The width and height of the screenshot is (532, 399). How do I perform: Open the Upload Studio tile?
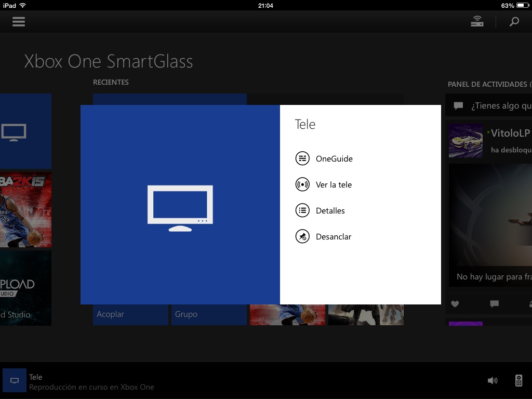[x=26, y=288]
